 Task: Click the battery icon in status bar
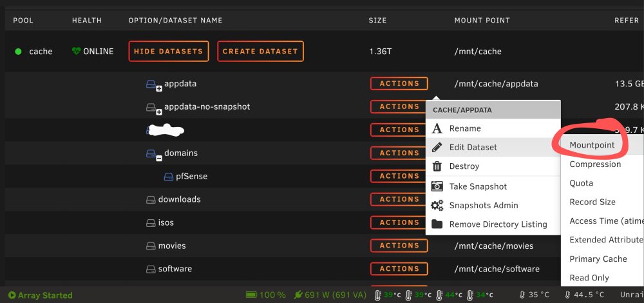[251, 295]
